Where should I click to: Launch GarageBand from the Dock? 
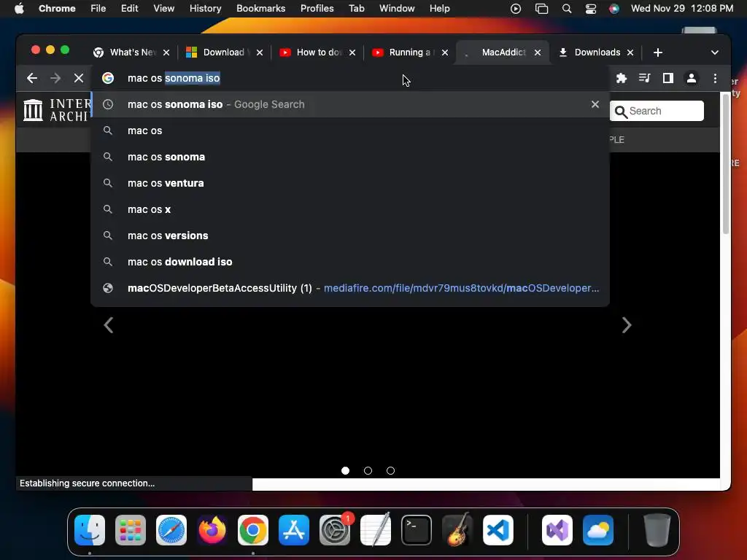click(x=457, y=530)
